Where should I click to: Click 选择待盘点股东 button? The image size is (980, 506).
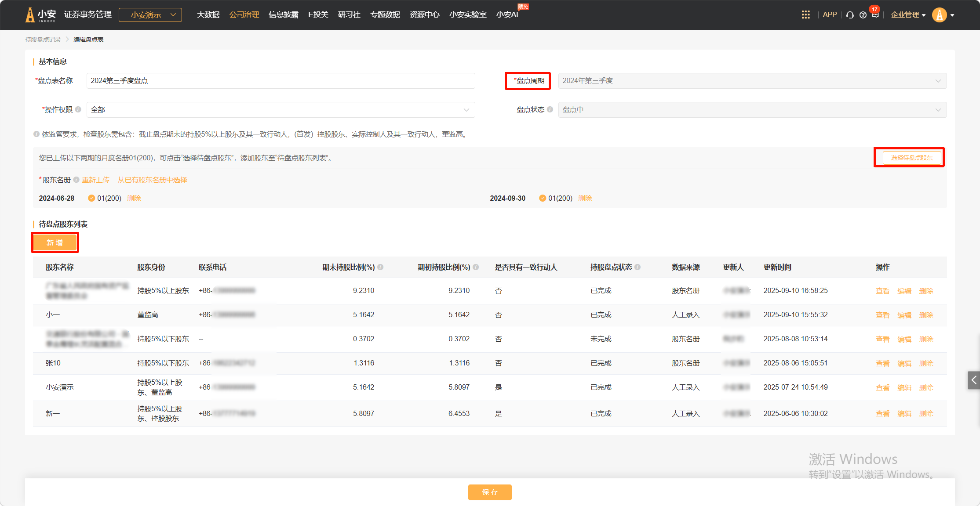[911, 158]
